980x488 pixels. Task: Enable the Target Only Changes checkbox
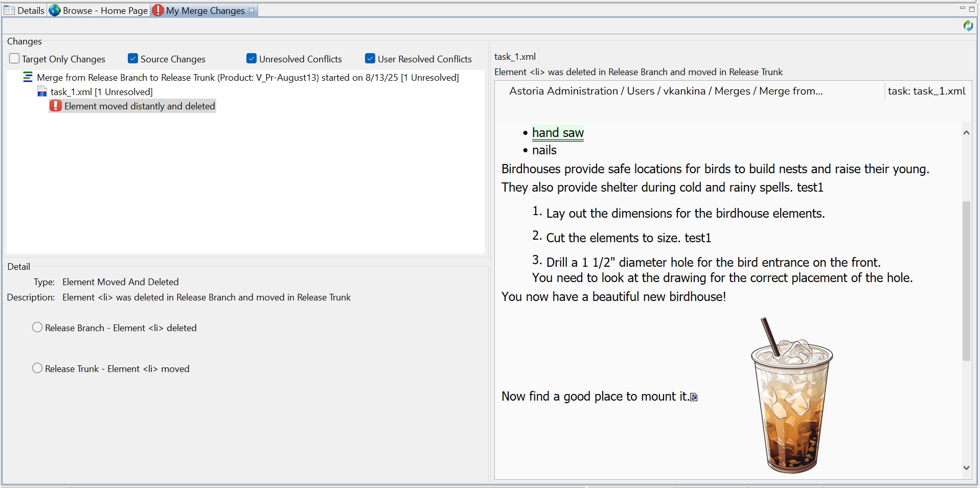point(14,59)
